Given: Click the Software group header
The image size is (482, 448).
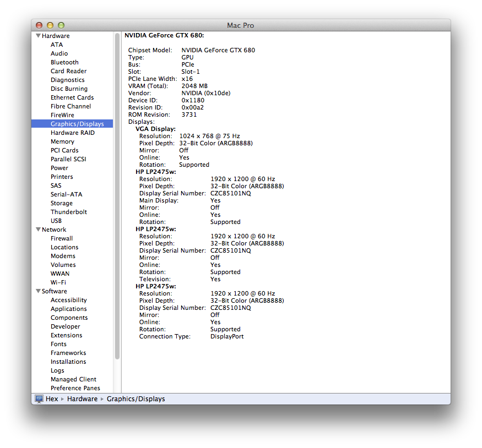Looking at the screenshot, I should pos(54,291).
